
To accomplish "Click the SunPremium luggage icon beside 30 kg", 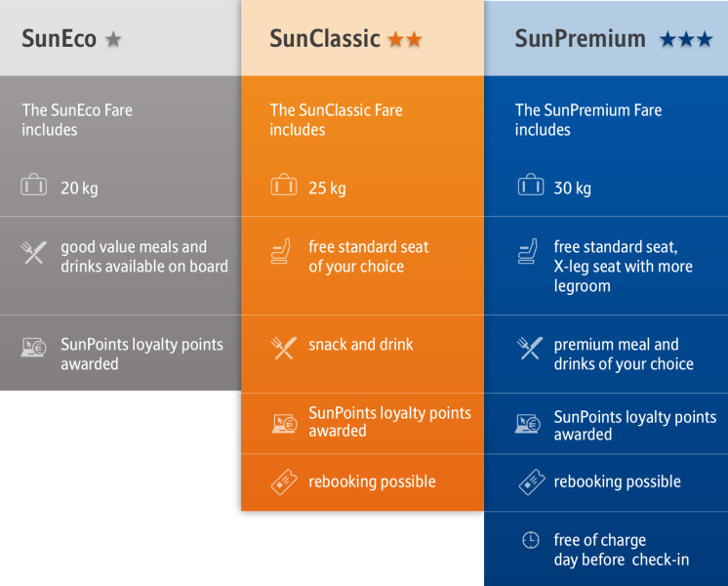I will [x=531, y=185].
